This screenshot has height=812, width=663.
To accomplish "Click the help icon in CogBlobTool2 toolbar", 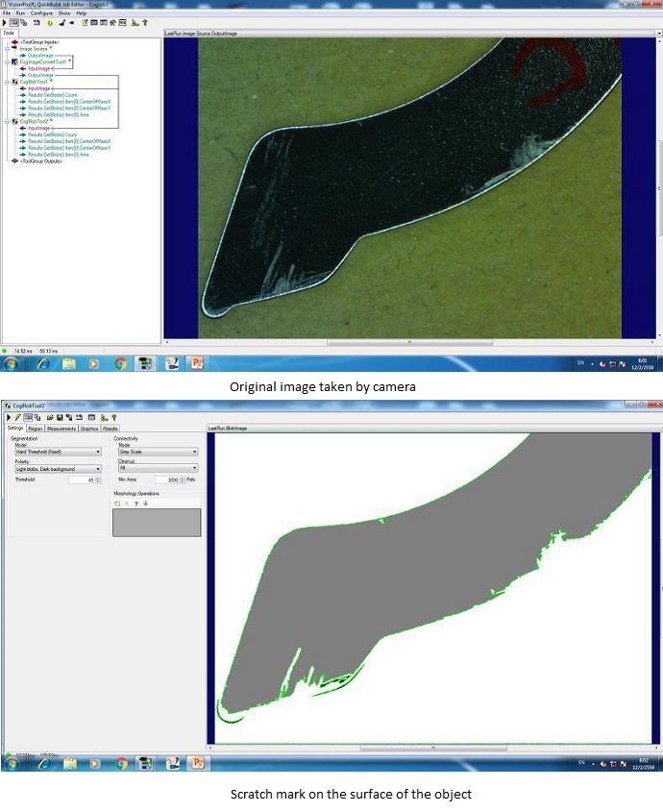I will click(114, 418).
